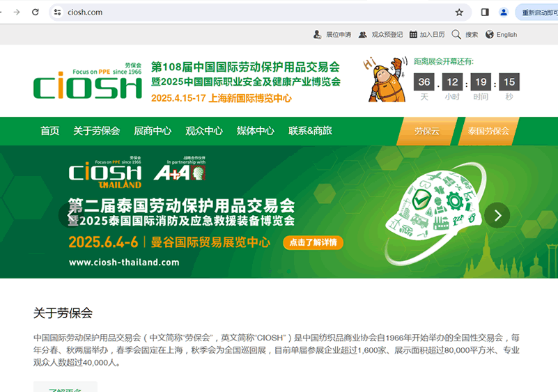
Task: Open the 加入日历 link
Action: coord(432,35)
